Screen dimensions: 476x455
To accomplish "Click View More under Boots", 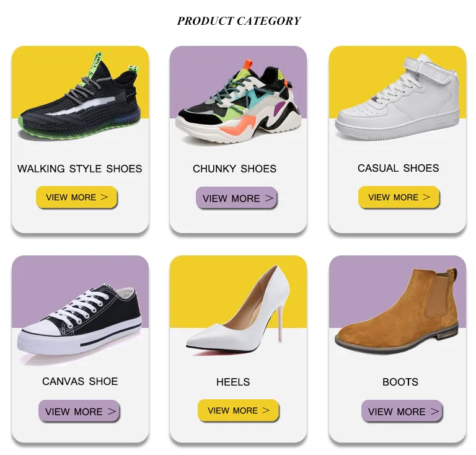I will coord(402,411).
